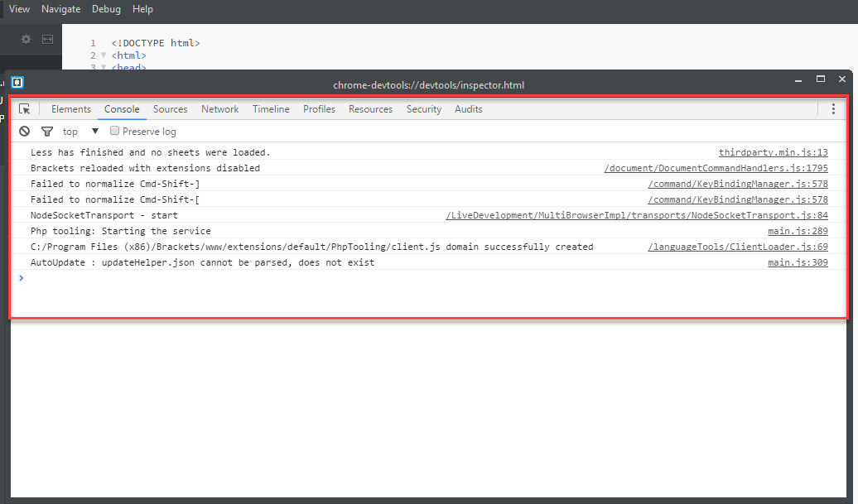Collapse the html element in the editor
Screen dimensions: 858x504
pyautogui.click(x=104, y=55)
